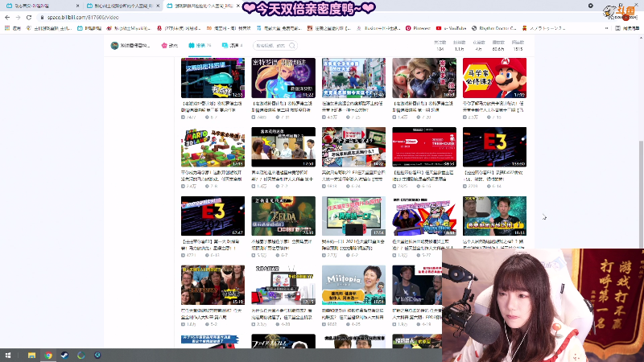Open the Nintendo Direct collage video thumbnail
This screenshot has width=644, height=362.
[x=353, y=147]
